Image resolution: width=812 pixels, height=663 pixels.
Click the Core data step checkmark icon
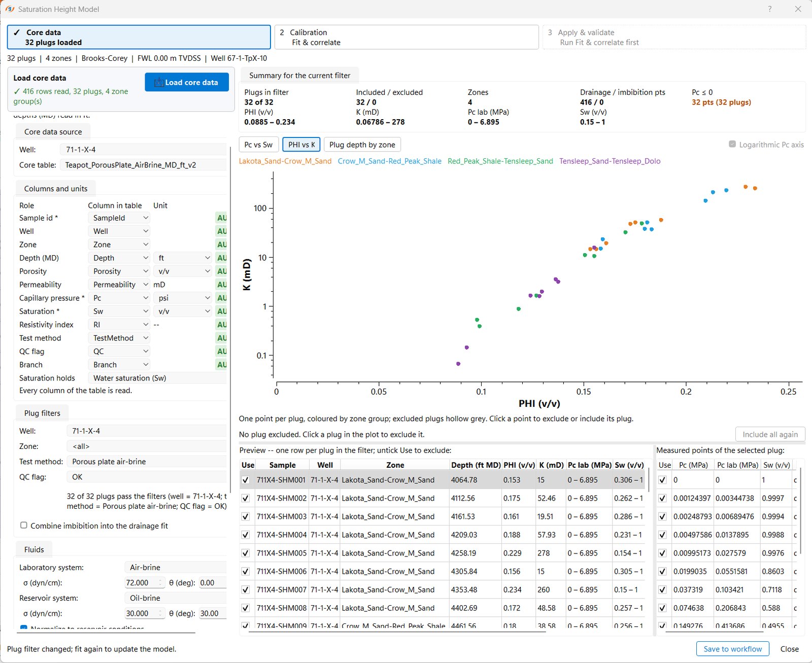pos(17,32)
